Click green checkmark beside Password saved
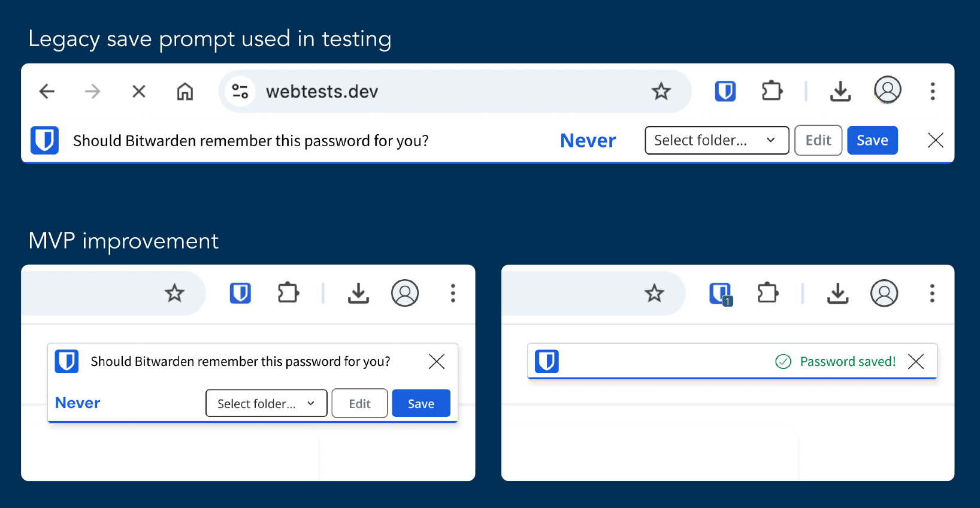 [784, 361]
